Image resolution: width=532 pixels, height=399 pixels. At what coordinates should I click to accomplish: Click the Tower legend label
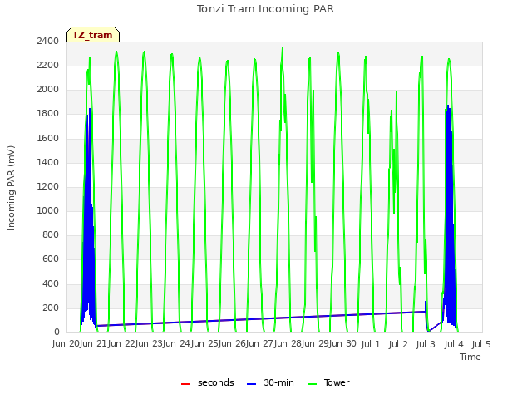[x=337, y=382]
